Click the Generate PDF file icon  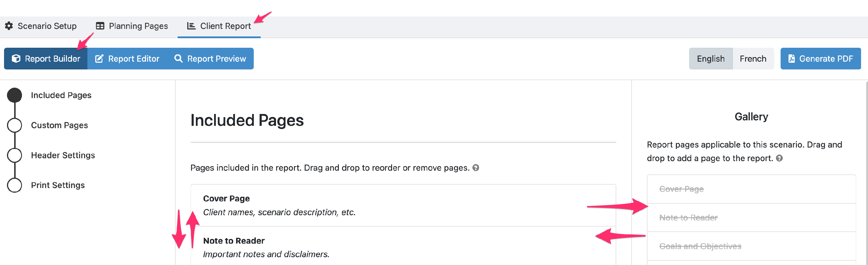click(792, 59)
